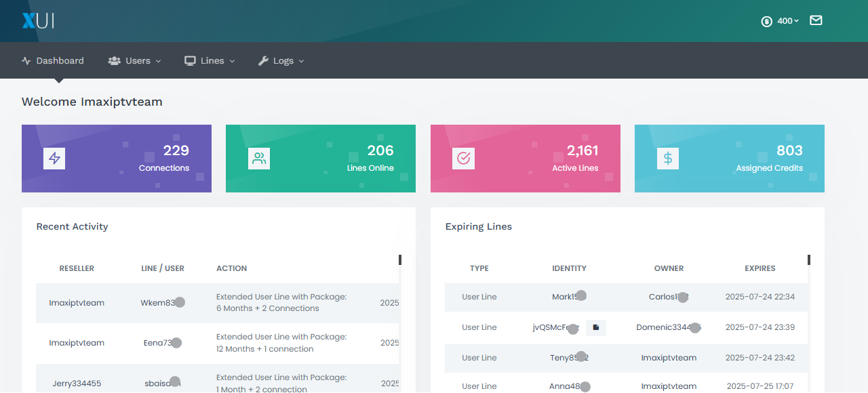Image resolution: width=868 pixels, height=393 pixels.
Task: Click the Dashboard pulse icon
Action: pos(26,61)
